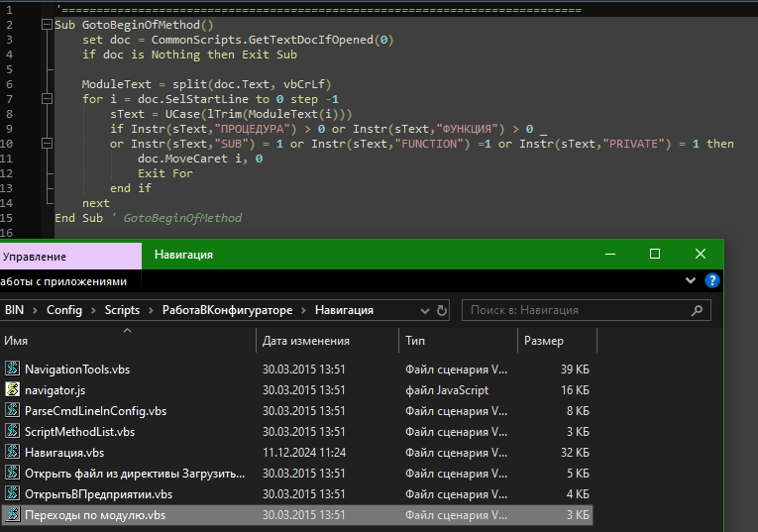Go to the Scripts folder in the breadcrumb
758x532 pixels.
pyautogui.click(x=123, y=310)
